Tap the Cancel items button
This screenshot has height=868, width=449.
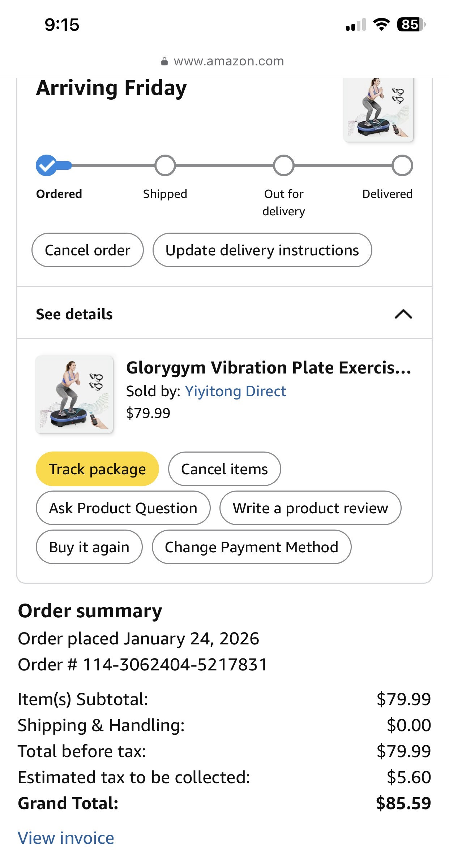click(x=224, y=469)
